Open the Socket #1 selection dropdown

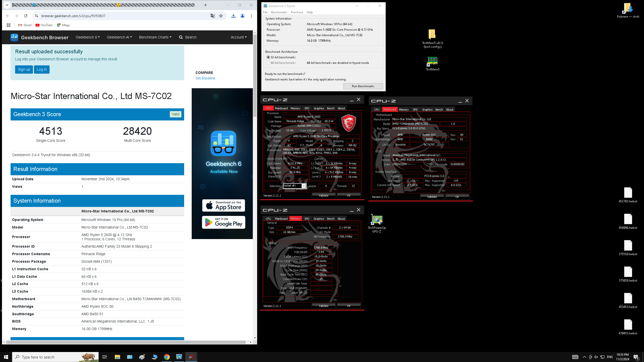pyautogui.click(x=294, y=186)
